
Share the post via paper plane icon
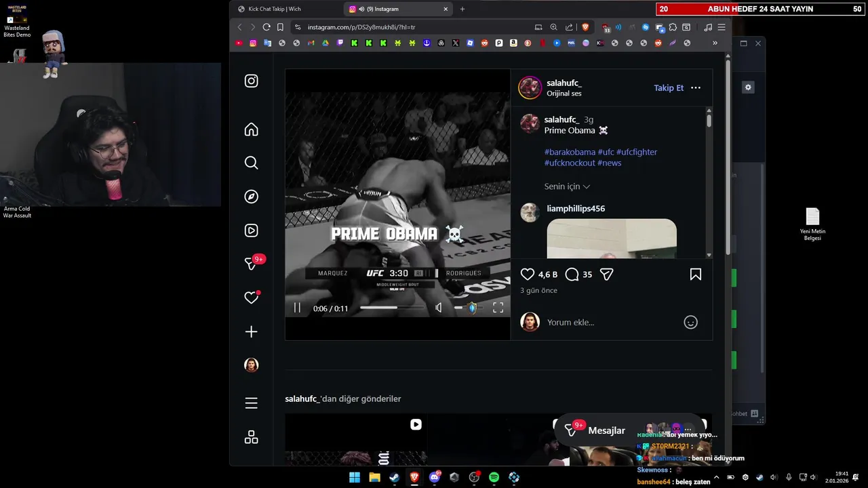coord(607,274)
